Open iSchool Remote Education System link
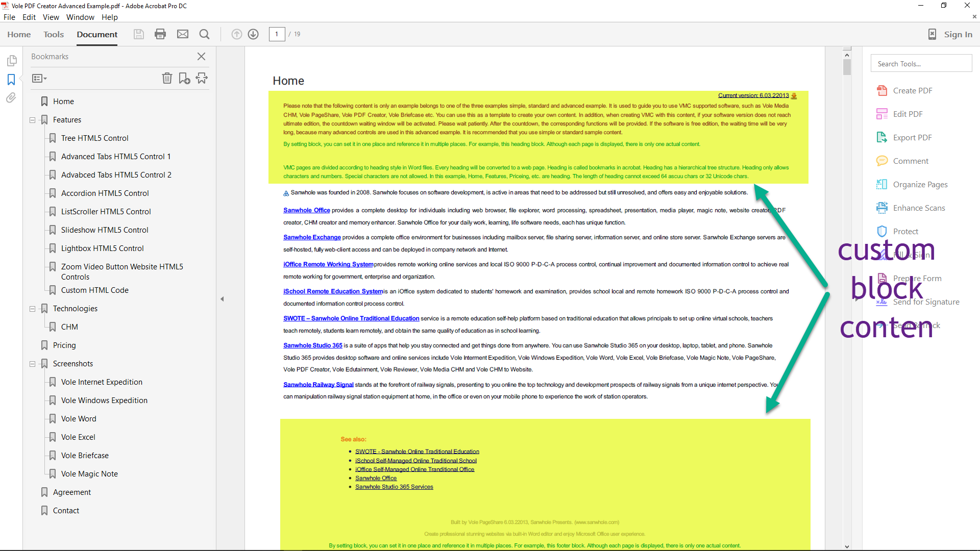Screen dimensions: 980x551 pos(333,291)
